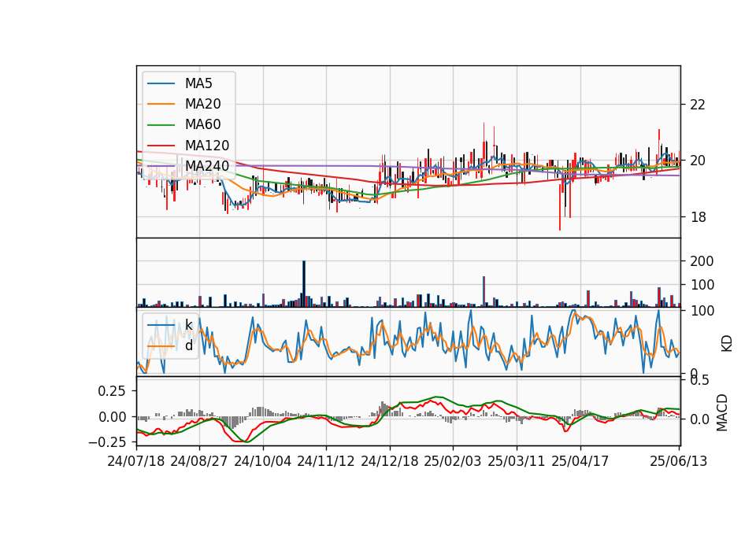
Task: Click the MACD left axis value −0.25
Action: pos(108,441)
